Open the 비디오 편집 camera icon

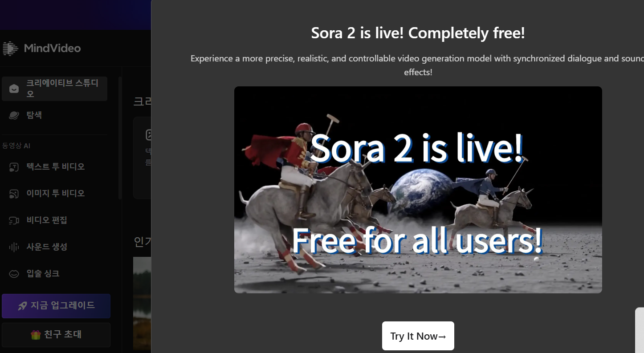click(14, 220)
